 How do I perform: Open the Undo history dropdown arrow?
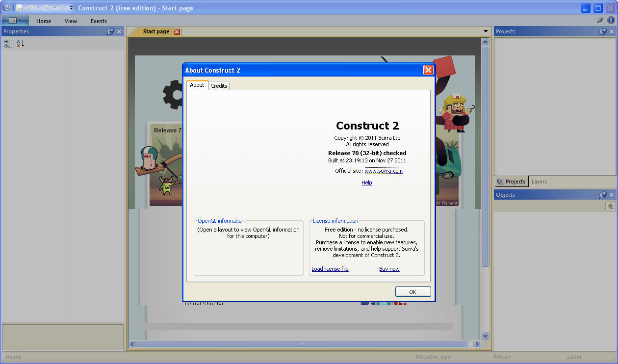(38, 8)
